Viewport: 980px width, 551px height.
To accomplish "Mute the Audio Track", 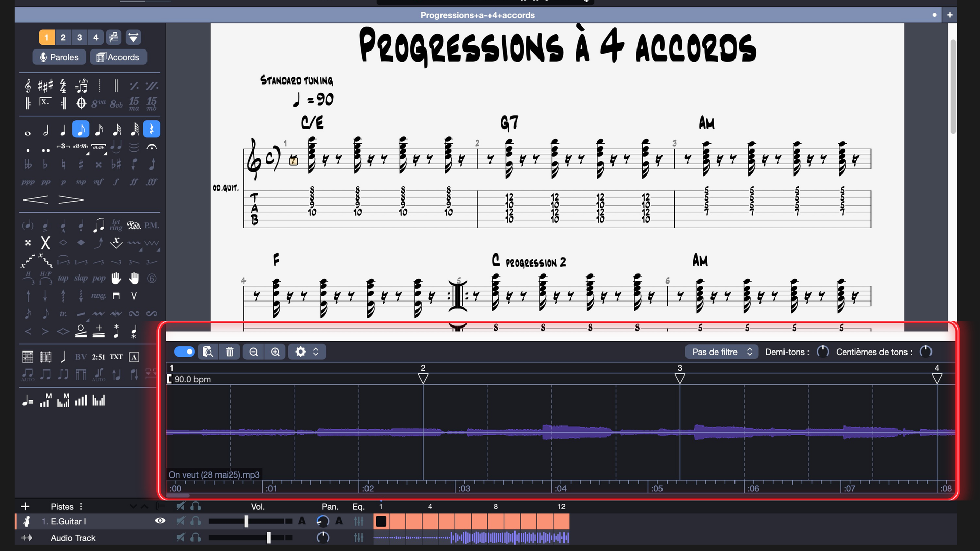I will click(180, 538).
